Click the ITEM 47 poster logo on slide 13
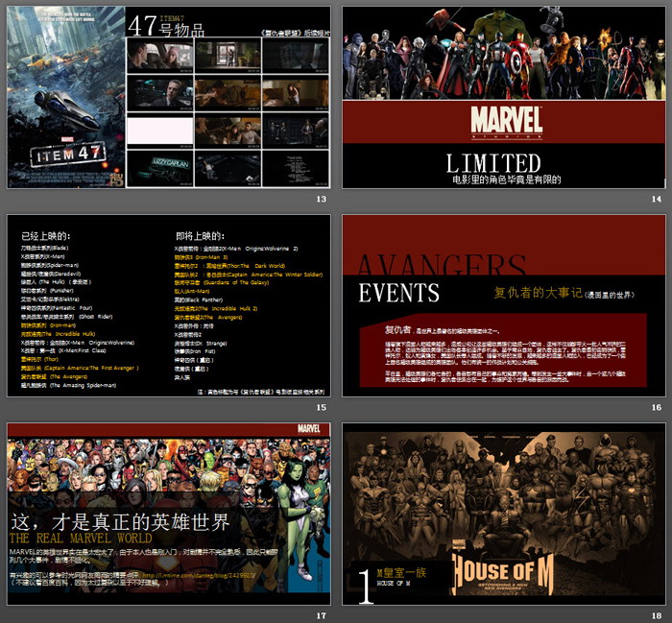The height and width of the screenshot is (623, 672). [x=68, y=154]
